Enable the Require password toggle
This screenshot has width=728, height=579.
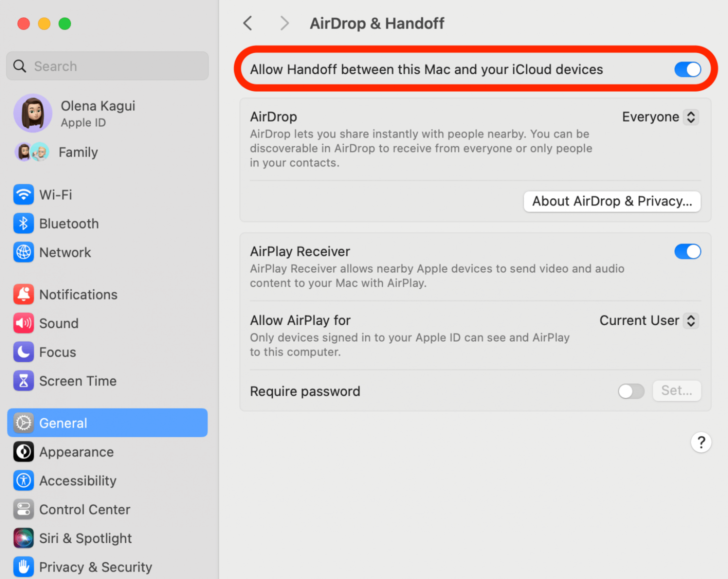click(x=630, y=391)
